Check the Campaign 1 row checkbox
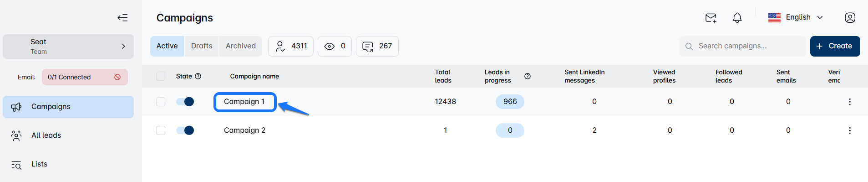 (161, 102)
